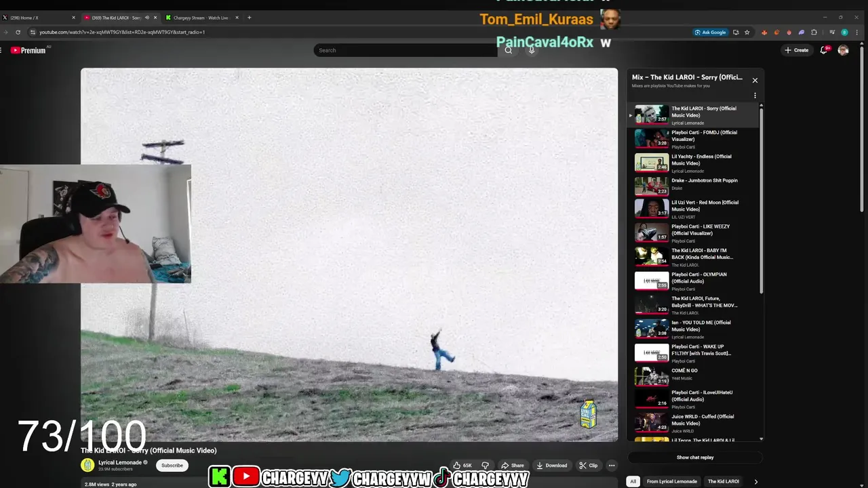868x488 pixels.
Task: Install app icon in address bar
Action: [x=736, y=32]
